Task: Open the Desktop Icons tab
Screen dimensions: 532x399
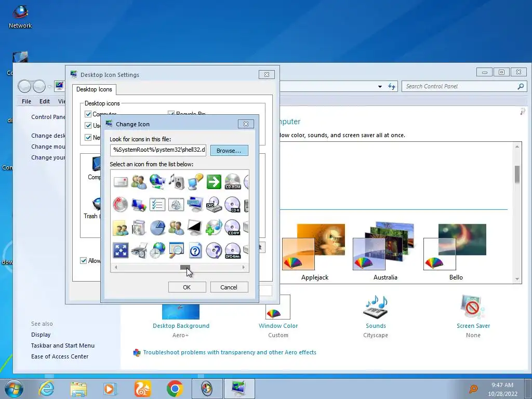Action: click(94, 89)
